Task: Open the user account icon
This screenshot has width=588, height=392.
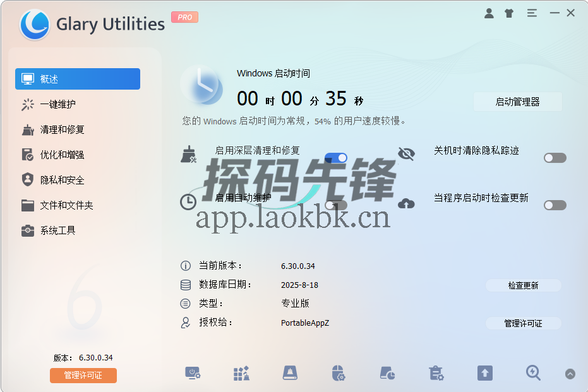Action: point(489,13)
